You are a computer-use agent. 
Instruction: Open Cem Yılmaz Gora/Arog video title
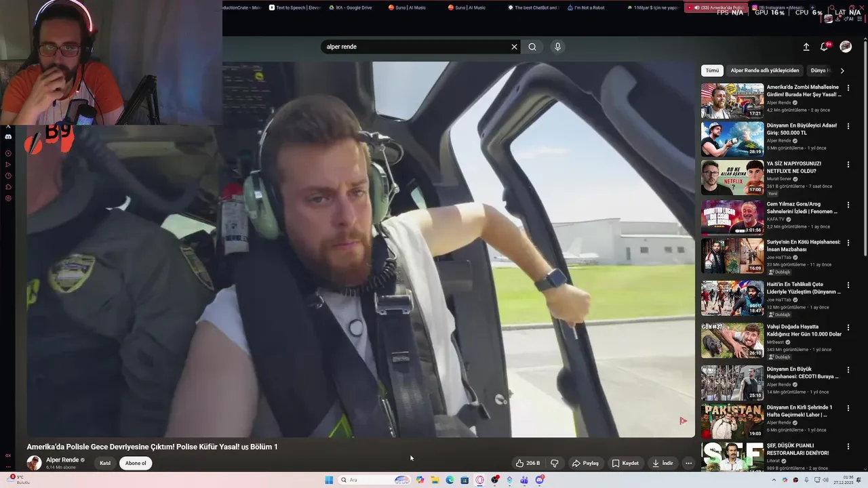coord(802,207)
